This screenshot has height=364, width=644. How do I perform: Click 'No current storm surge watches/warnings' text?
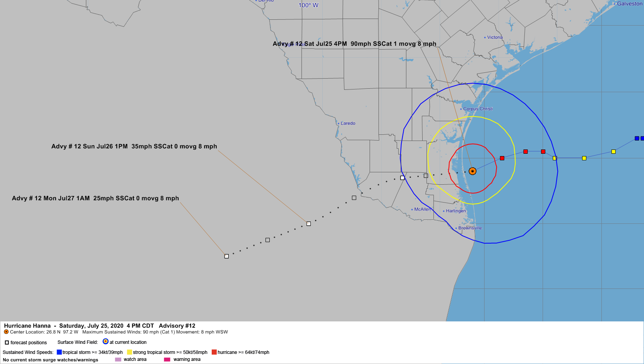[50, 360]
